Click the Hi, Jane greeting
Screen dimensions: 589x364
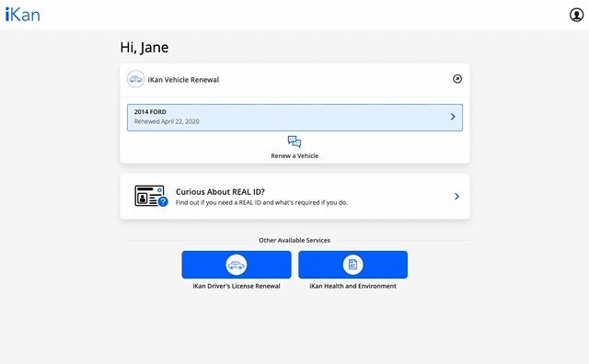pos(144,48)
